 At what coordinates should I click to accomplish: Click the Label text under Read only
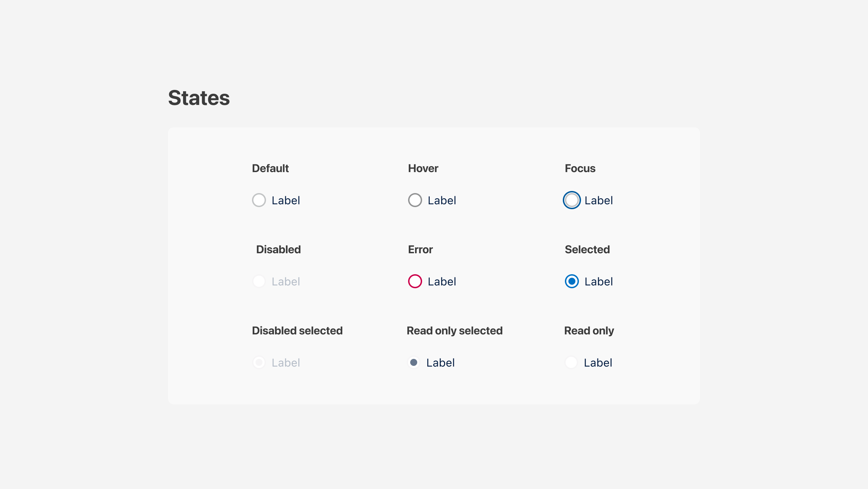598,363
